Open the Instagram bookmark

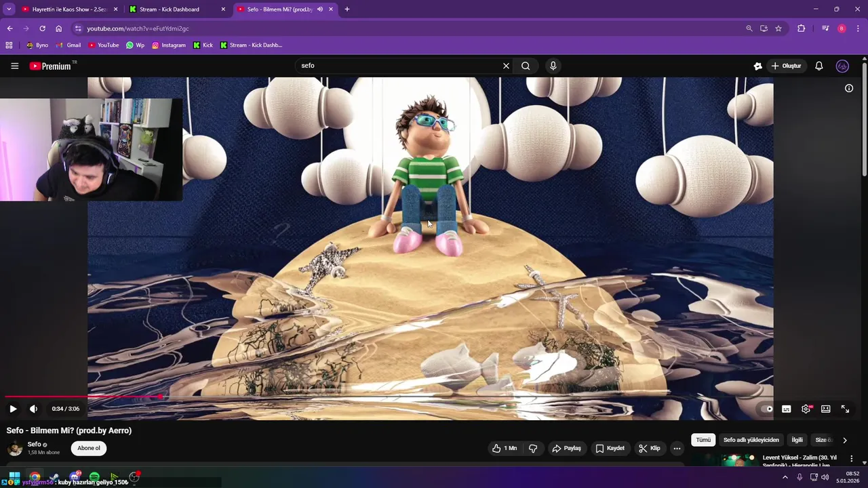click(168, 45)
